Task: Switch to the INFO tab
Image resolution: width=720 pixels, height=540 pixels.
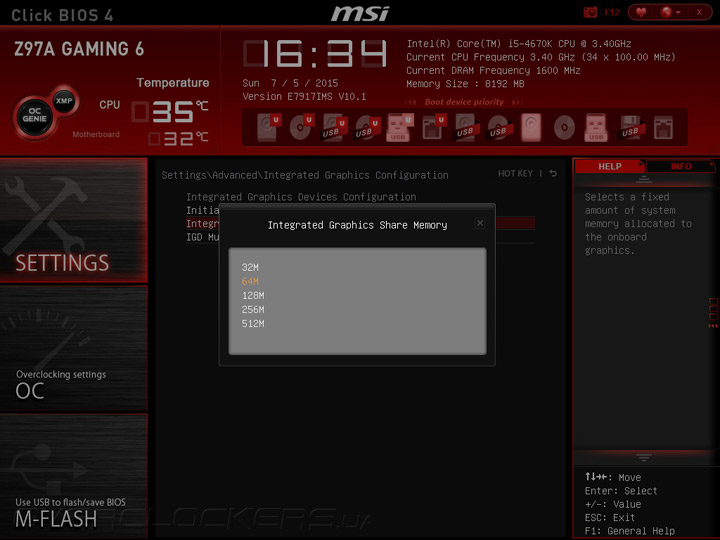Action: 681,166
